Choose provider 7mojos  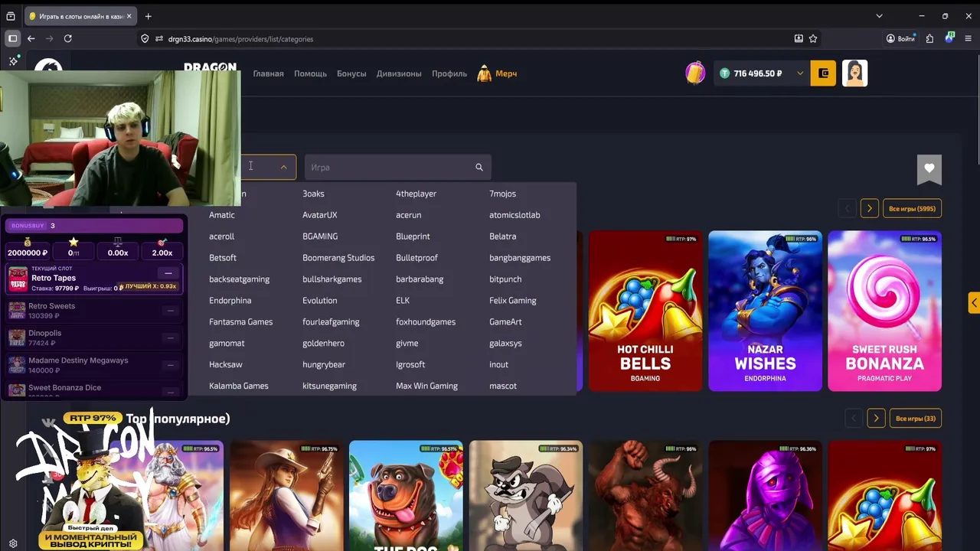503,194
